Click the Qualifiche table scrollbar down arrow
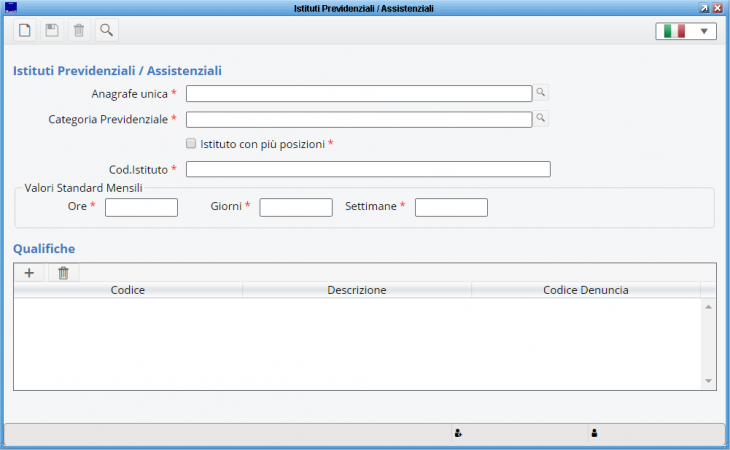Image resolution: width=730 pixels, height=450 pixels. pyautogui.click(x=708, y=381)
